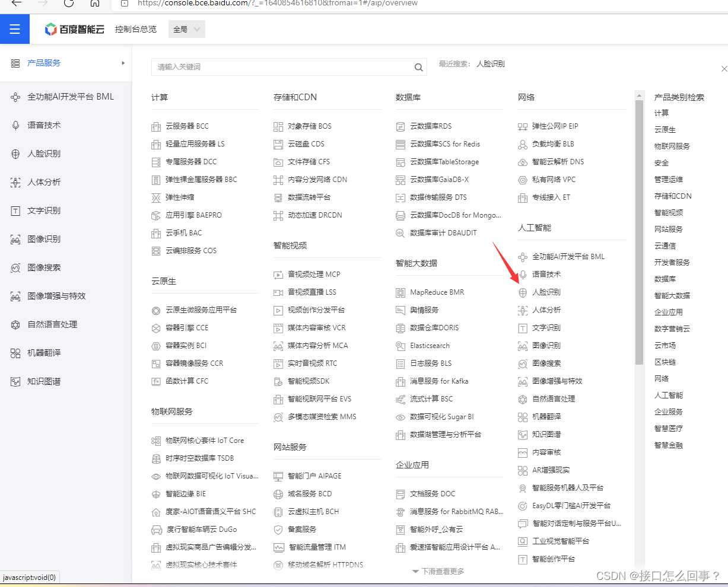Click the 云服务器 BCC icon
728x587 pixels.
coord(156,126)
